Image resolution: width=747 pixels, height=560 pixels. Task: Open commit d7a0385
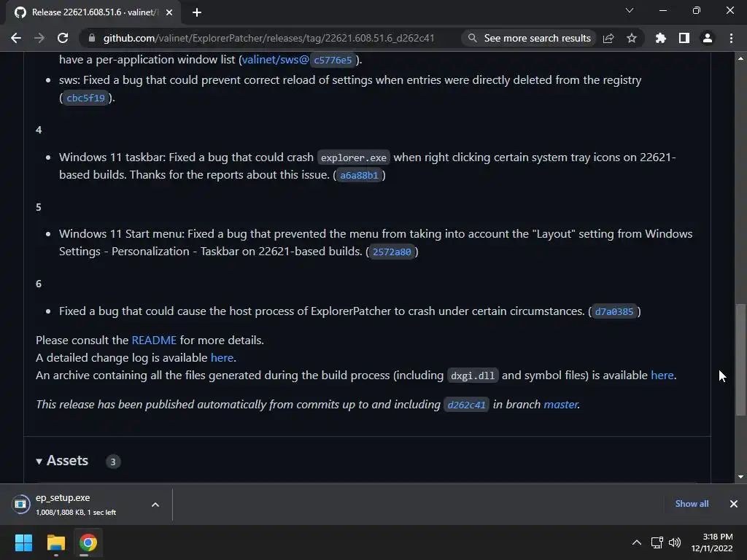[614, 311]
